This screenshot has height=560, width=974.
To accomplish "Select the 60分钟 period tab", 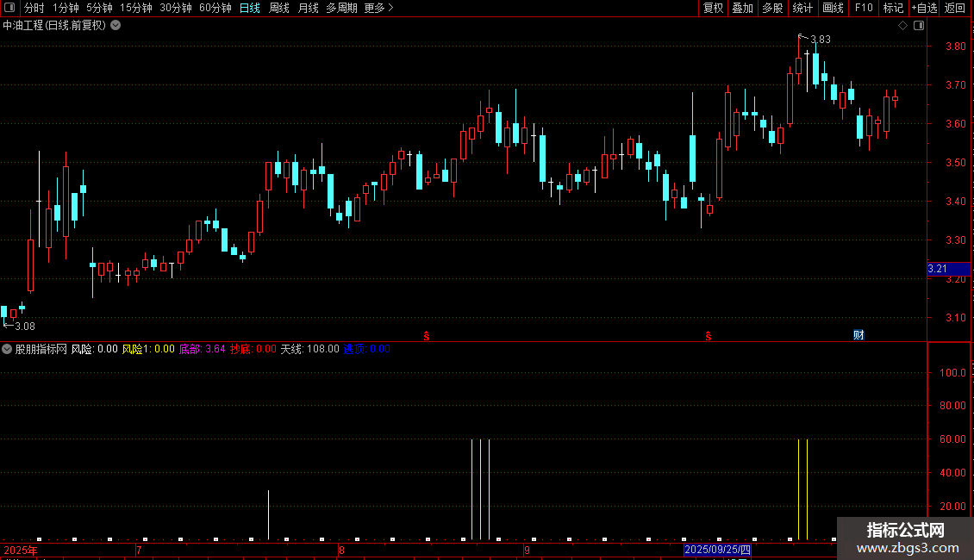I will 215,8.
